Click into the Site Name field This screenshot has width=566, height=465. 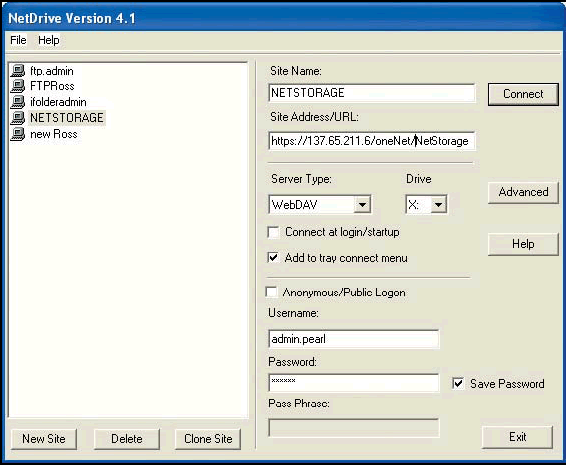(x=372, y=93)
